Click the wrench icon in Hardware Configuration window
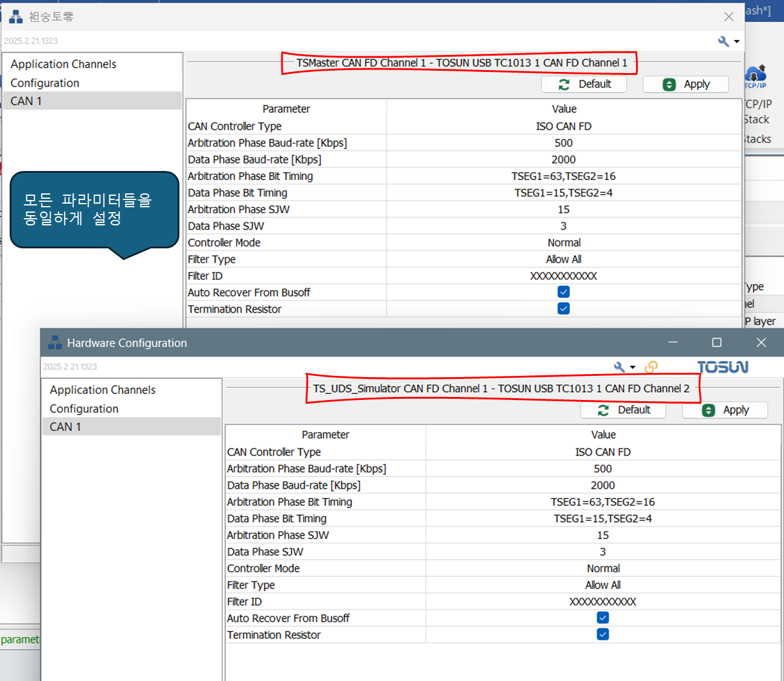 click(619, 367)
